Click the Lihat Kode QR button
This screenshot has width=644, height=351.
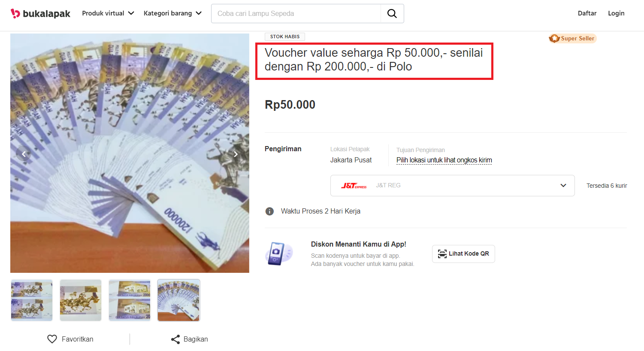pos(463,254)
